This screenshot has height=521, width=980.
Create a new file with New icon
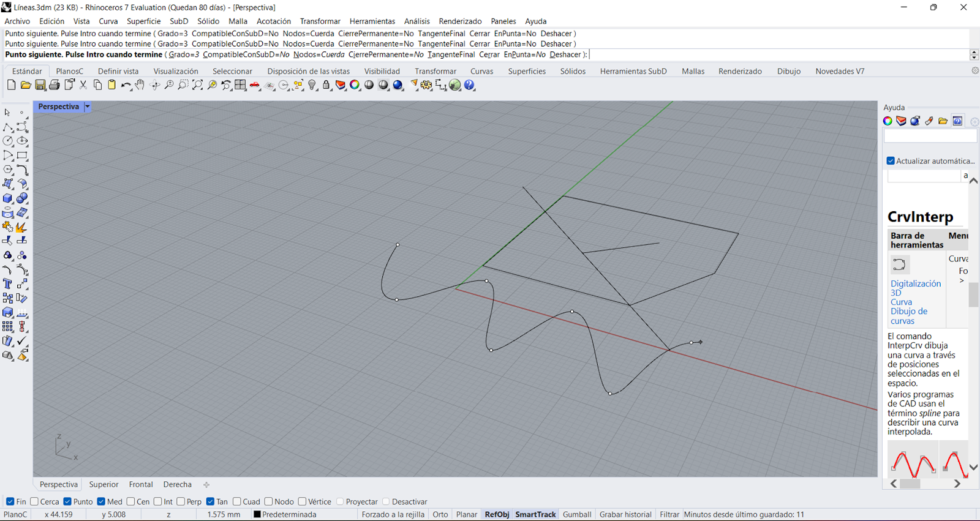point(11,85)
